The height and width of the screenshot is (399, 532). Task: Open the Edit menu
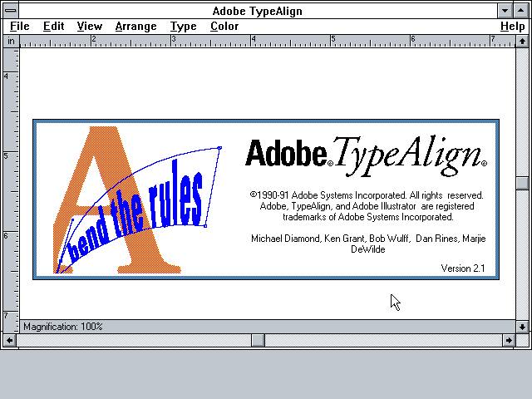coord(54,26)
